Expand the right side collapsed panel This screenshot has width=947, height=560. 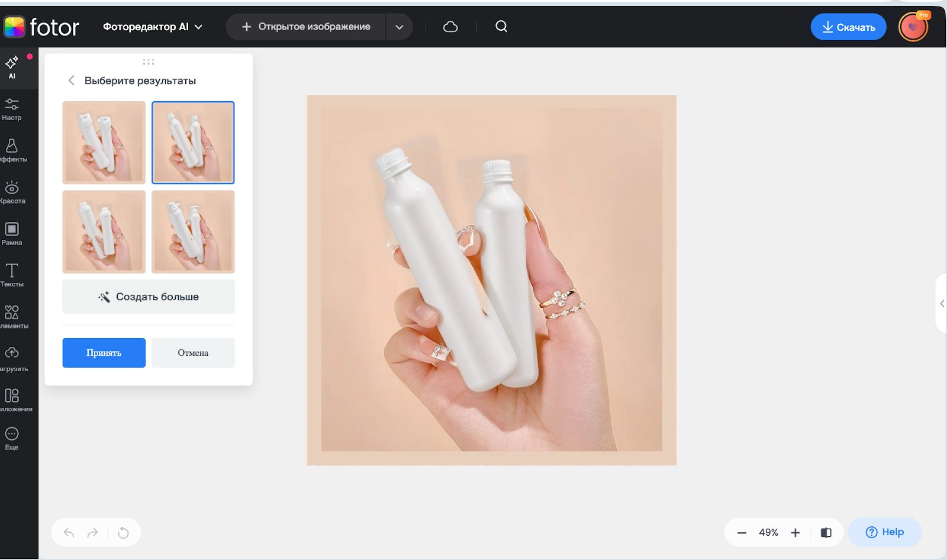click(x=941, y=304)
